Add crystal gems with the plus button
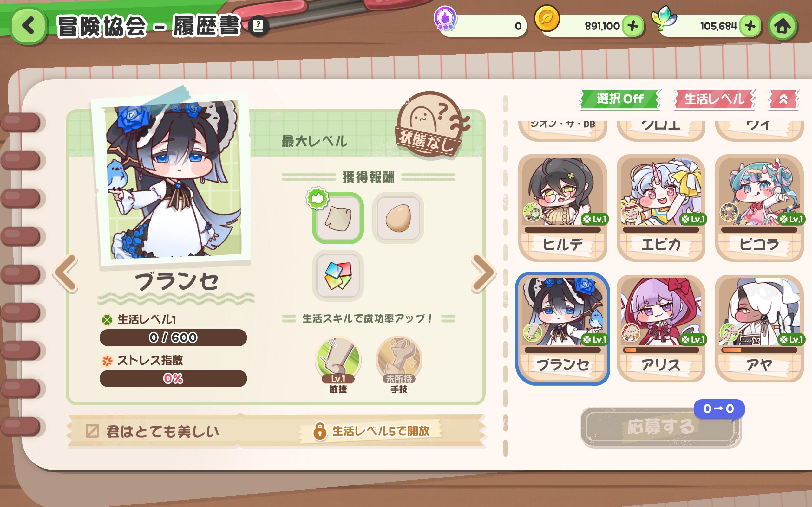Viewport: 812px width, 507px height. coord(750,26)
